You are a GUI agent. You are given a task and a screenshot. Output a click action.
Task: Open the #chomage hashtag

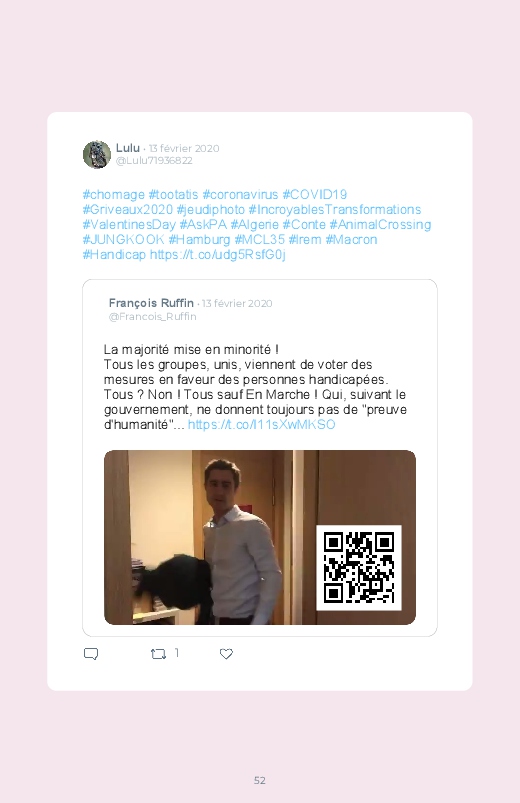point(114,195)
